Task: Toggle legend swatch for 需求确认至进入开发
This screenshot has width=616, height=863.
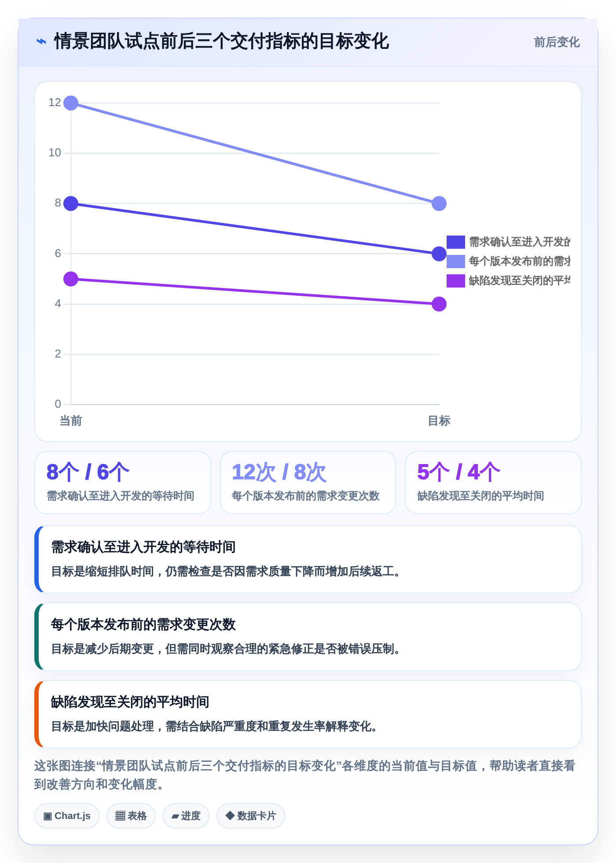Action: pos(455,242)
